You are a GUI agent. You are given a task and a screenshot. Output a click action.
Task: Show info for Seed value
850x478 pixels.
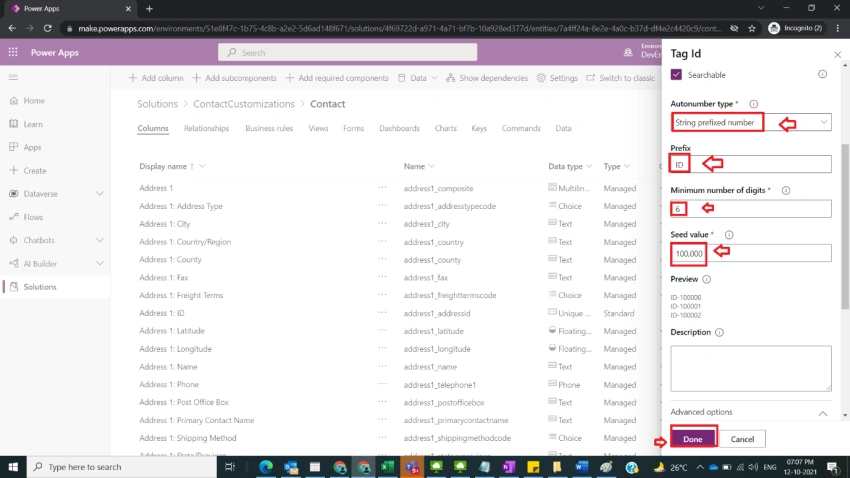point(729,235)
